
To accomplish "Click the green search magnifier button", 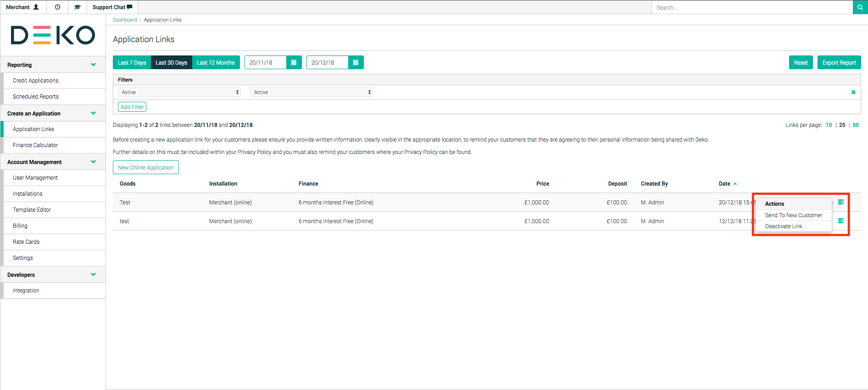I will point(860,7).
